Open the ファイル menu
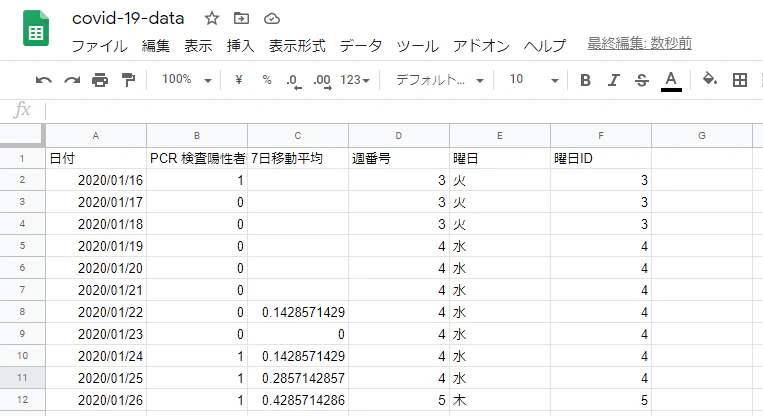This screenshot has width=763, height=416. pos(100,46)
